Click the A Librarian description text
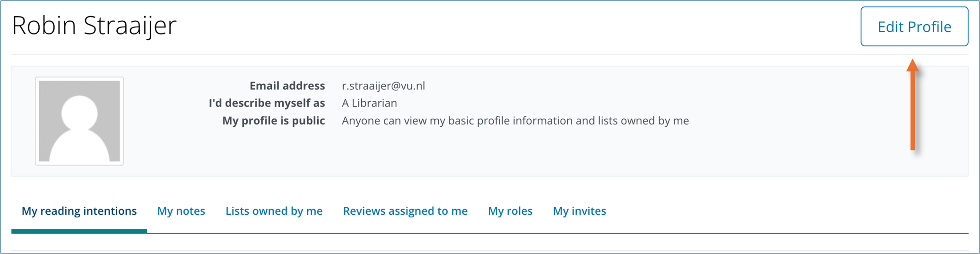The height and width of the screenshot is (254, 980). click(369, 103)
